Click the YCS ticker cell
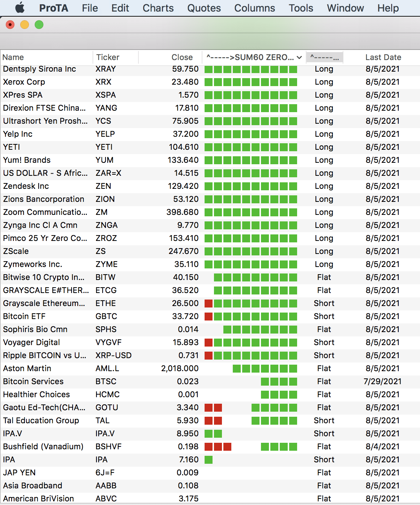 click(x=103, y=121)
